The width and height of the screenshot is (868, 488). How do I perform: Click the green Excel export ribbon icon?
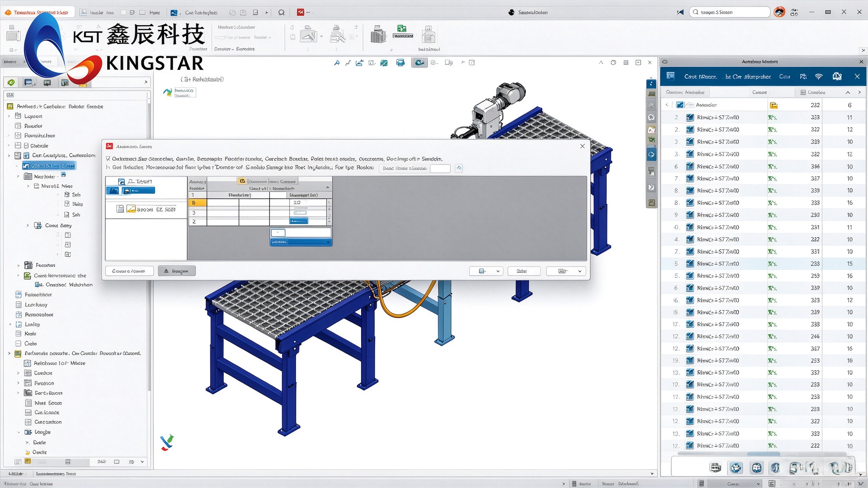pyautogui.click(x=402, y=29)
